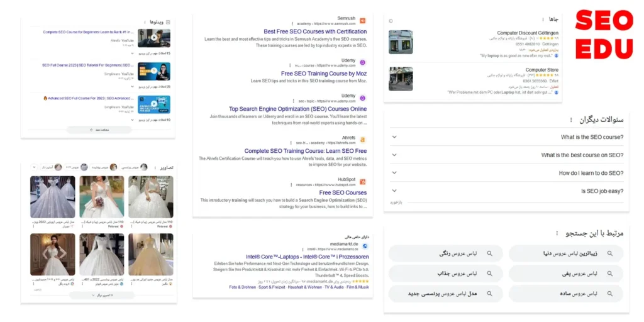This screenshot has width=644, height=322.
Task: Expand the image filter chips chevron
Action: [34, 167]
